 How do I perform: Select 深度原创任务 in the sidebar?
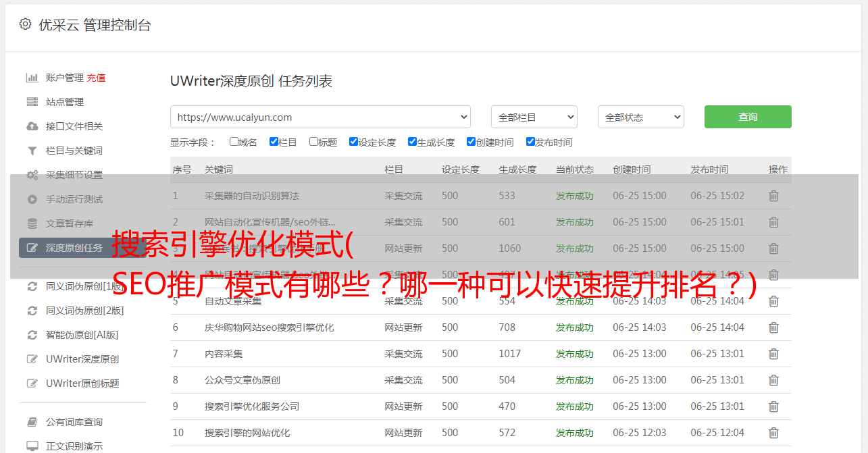[82, 248]
